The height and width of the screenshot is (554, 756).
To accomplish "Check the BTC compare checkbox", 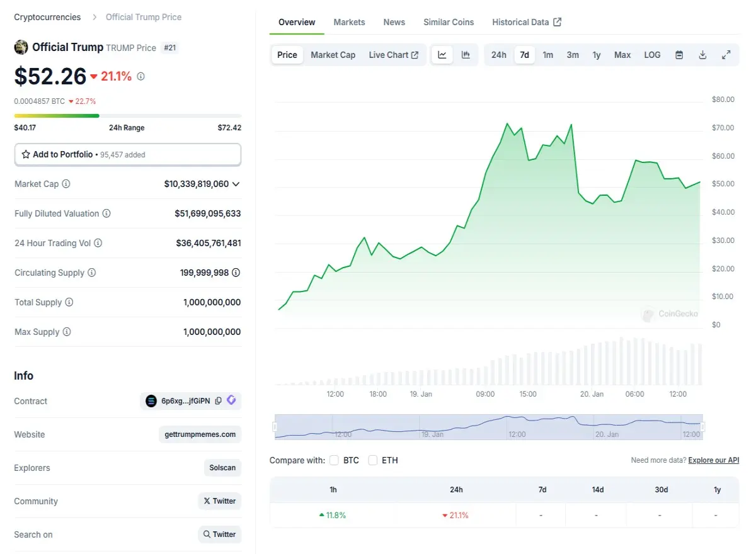I will click(x=334, y=460).
